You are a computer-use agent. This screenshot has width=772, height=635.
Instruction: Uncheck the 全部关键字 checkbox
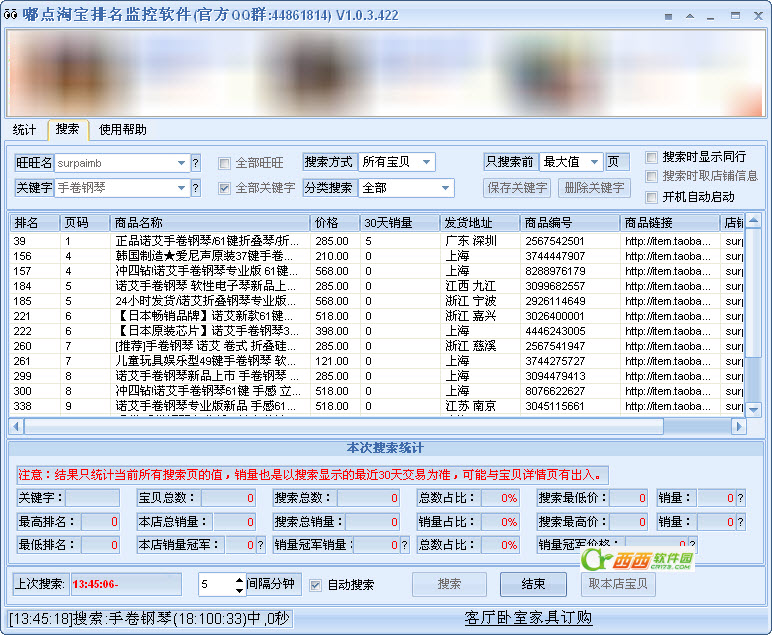pyautogui.click(x=224, y=188)
